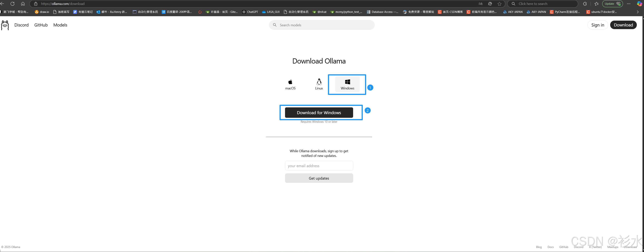The height and width of the screenshot is (252, 644).
Task: Open the 加班填写 bookmark
Action: click(x=61, y=12)
